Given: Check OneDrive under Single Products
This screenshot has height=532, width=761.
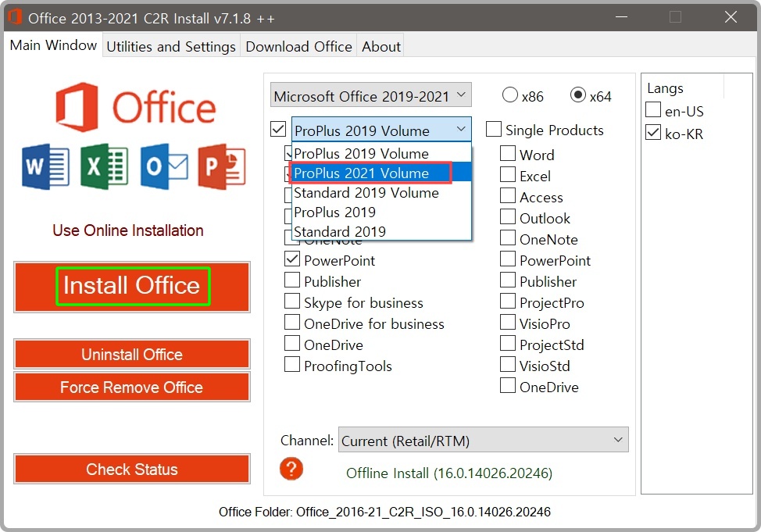Looking at the screenshot, I should coord(508,386).
